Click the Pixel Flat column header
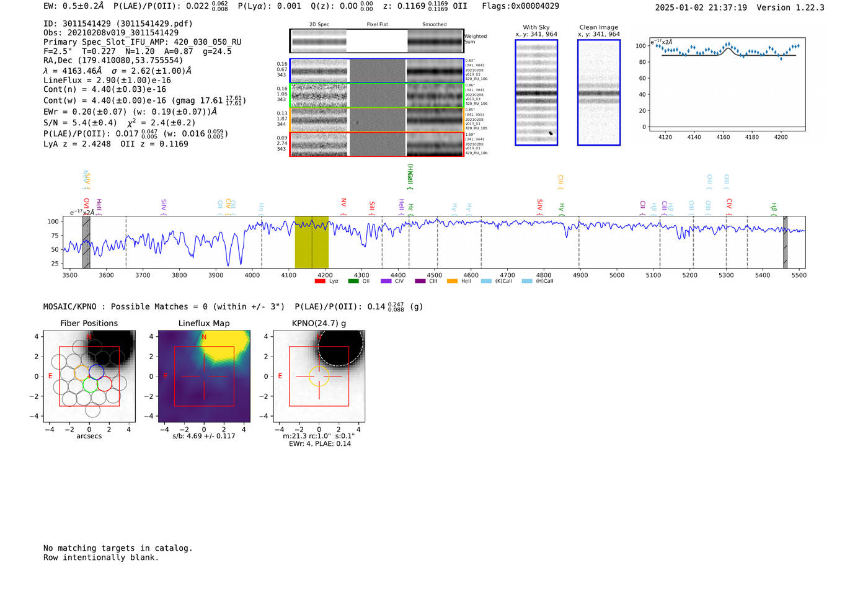The image size is (868, 591). click(377, 24)
